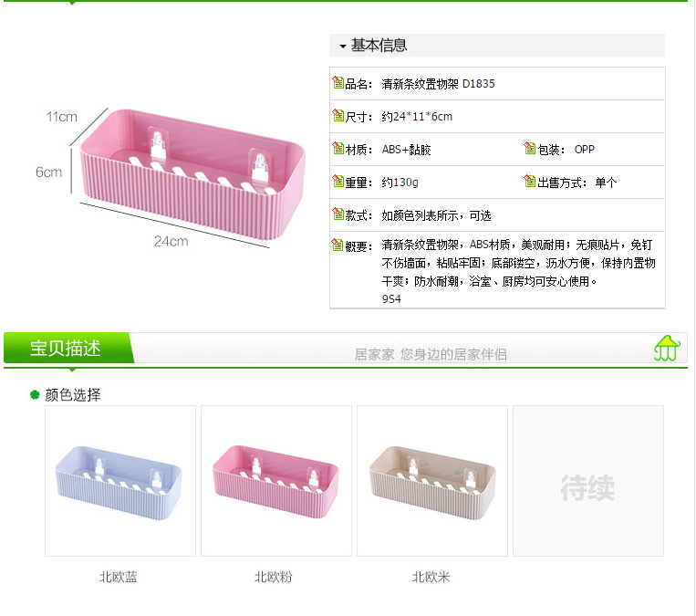Click the green 颜色选择 bullet icon

35,394
